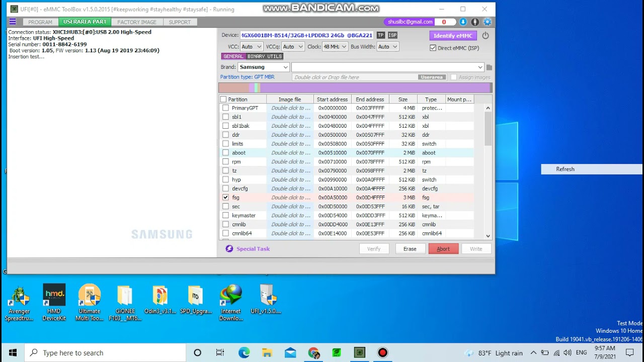Click the Abort button
The width and height of the screenshot is (644, 362).
pos(443,249)
